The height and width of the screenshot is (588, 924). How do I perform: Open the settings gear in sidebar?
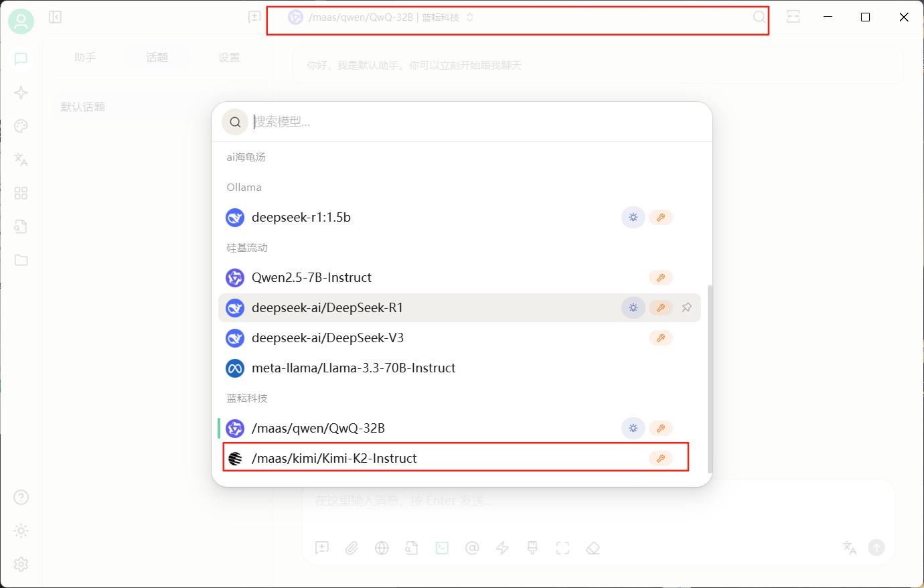21,564
